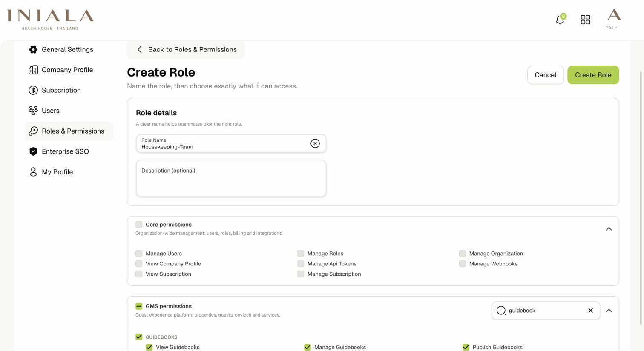Tick View Company Profile checkbox
Image resolution: width=644 pixels, height=351 pixels.
139,264
